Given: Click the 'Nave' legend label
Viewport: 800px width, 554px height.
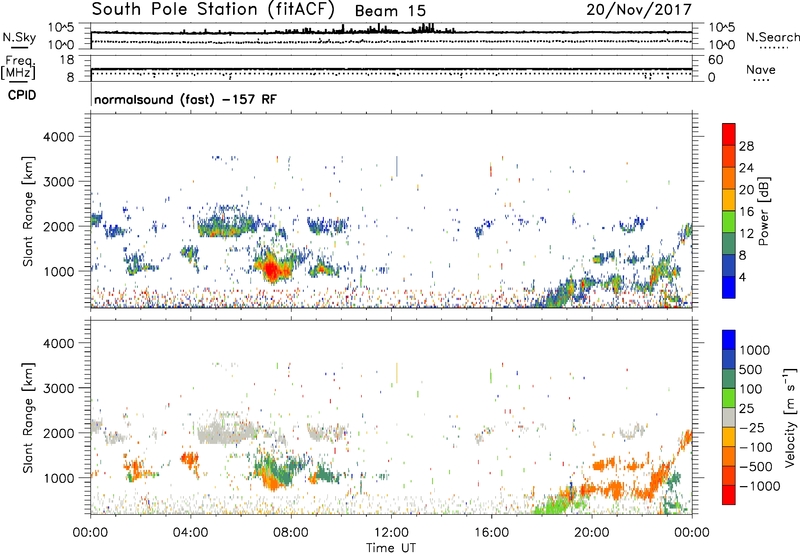Looking at the screenshot, I should 761,69.
